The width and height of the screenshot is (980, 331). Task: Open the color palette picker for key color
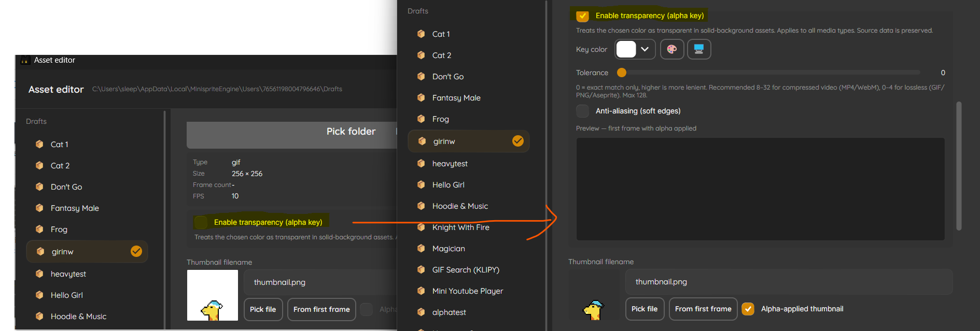[x=672, y=49]
